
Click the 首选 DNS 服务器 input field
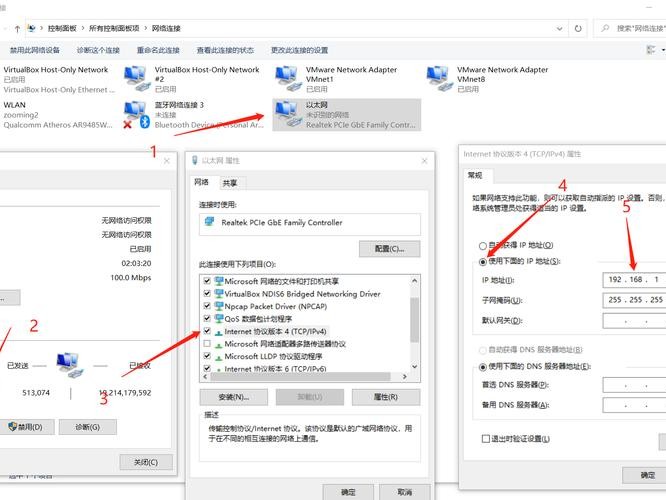pos(634,385)
